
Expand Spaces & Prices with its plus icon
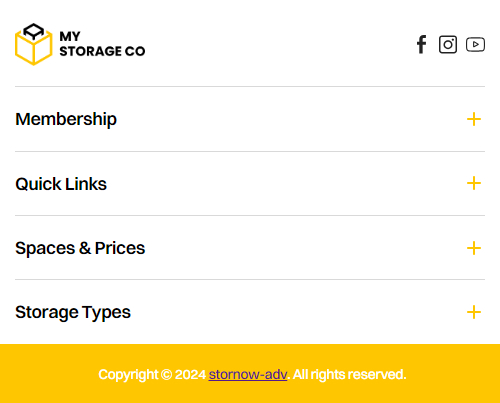[x=474, y=248]
